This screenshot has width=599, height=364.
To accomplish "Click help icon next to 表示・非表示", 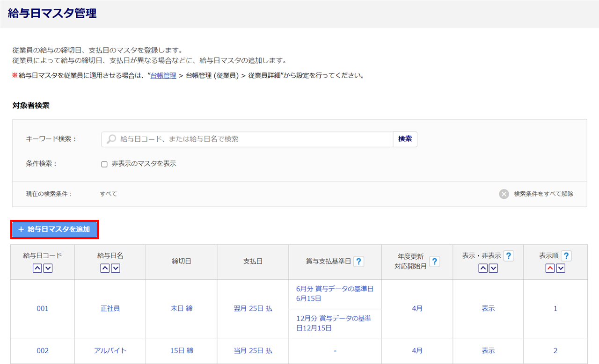I will (x=508, y=256).
